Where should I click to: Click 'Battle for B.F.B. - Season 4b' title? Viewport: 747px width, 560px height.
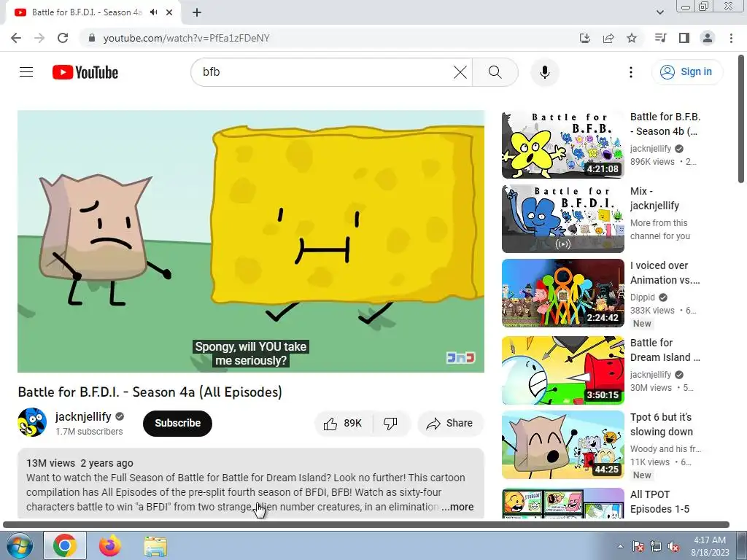pyautogui.click(x=665, y=124)
